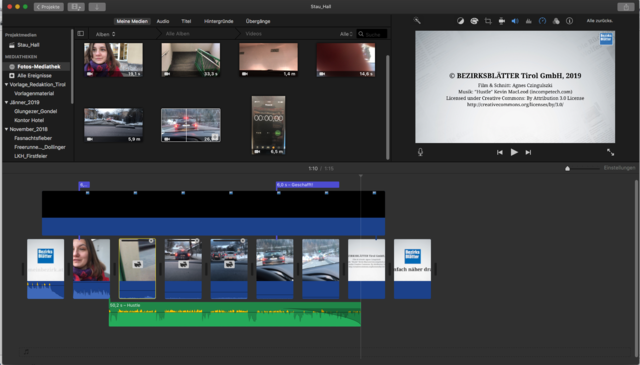Click the media browser vertical scrollbar

click(x=387, y=107)
